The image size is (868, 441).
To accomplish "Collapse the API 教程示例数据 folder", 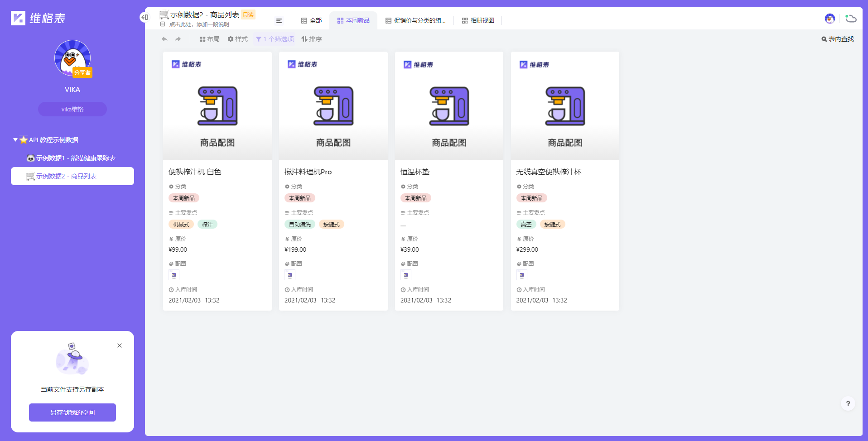I will (15, 140).
